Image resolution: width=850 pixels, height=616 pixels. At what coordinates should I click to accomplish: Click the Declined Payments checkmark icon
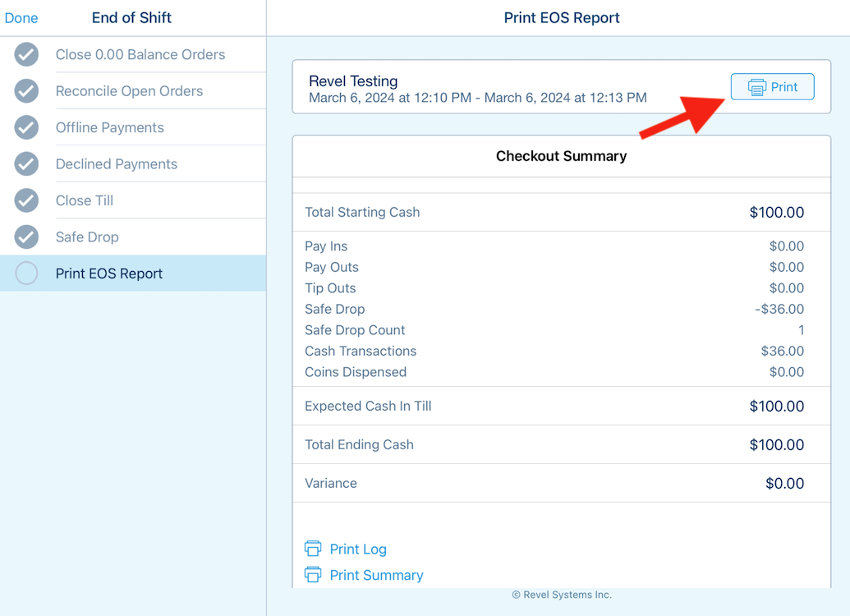[x=26, y=164]
